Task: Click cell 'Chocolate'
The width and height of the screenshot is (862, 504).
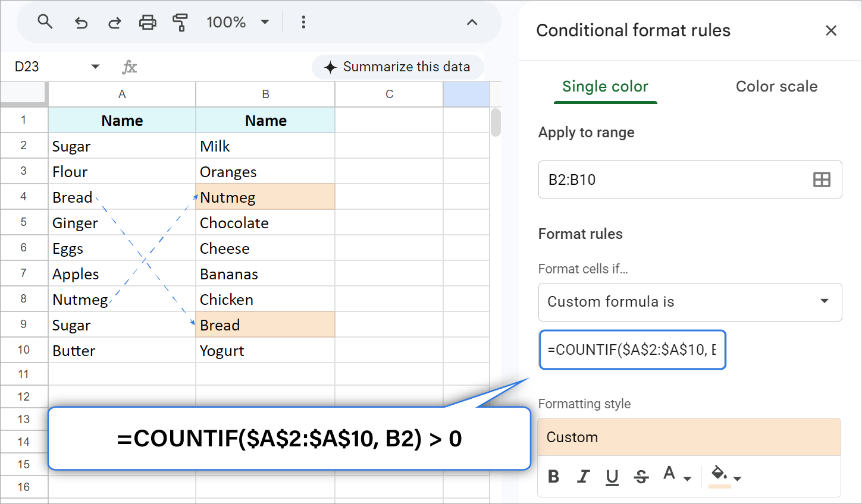Action: click(265, 222)
